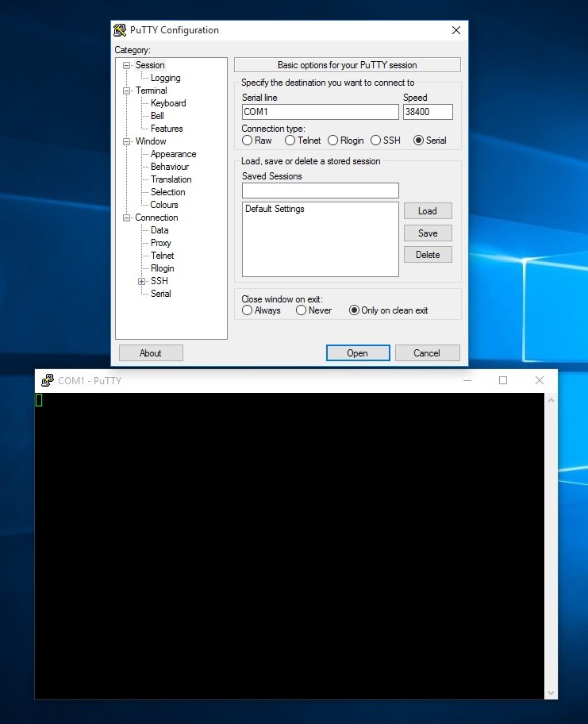Open the Keyboard category
588x724 pixels.
(168, 103)
